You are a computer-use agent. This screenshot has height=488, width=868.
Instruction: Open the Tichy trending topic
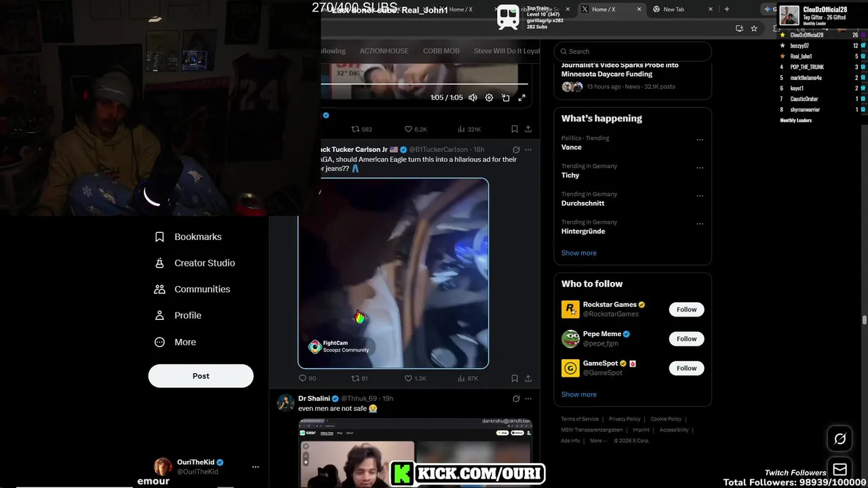(x=570, y=175)
